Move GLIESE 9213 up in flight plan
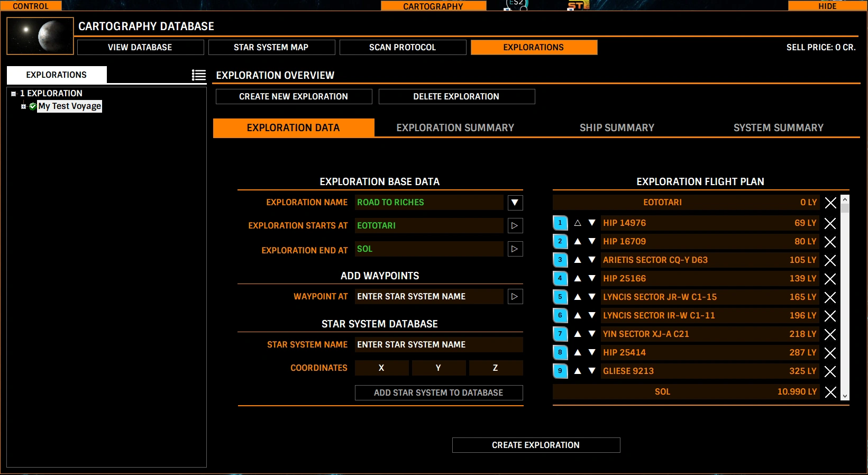This screenshot has width=868, height=475. click(578, 371)
